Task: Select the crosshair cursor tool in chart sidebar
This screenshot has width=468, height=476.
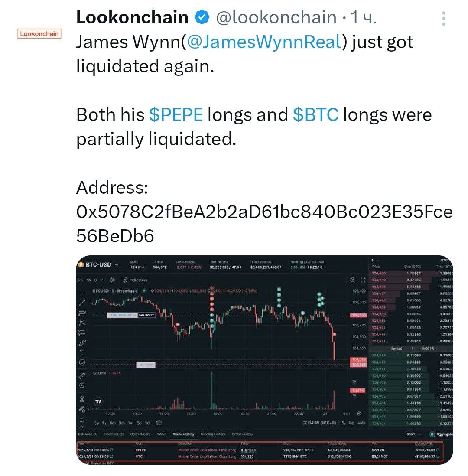Action: [x=82, y=293]
